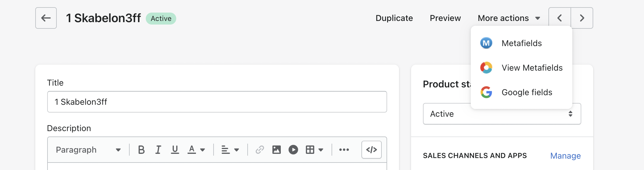Image resolution: width=644 pixels, height=170 pixels.
Task: Insert an image into the description
Action: click(x=277, y=150)
